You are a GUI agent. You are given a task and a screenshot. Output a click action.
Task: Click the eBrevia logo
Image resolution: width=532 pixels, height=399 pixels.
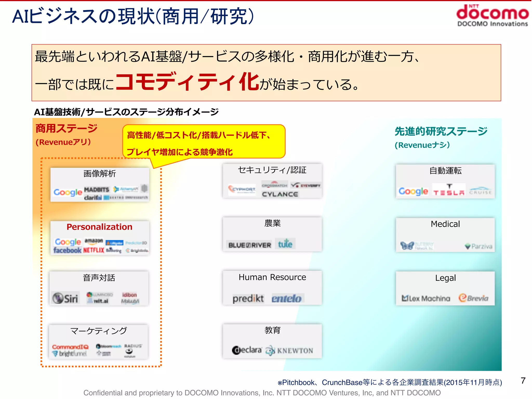[x=473, y=298]
